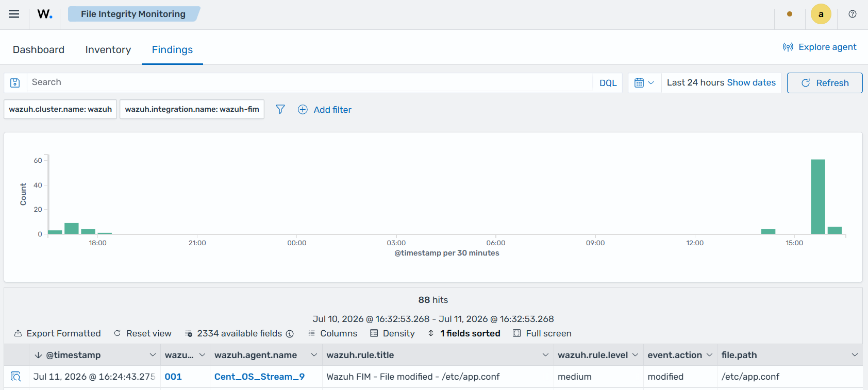
Task: Expand wazuh.rule.title column header menu
Action: pyautogui.click(x=546, y=355)
